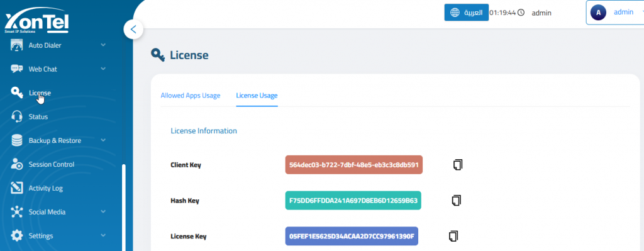This screenshot has width=644, height=251.
Task: Expand the Backup & Restore chevron
Action: pos(103,140)
